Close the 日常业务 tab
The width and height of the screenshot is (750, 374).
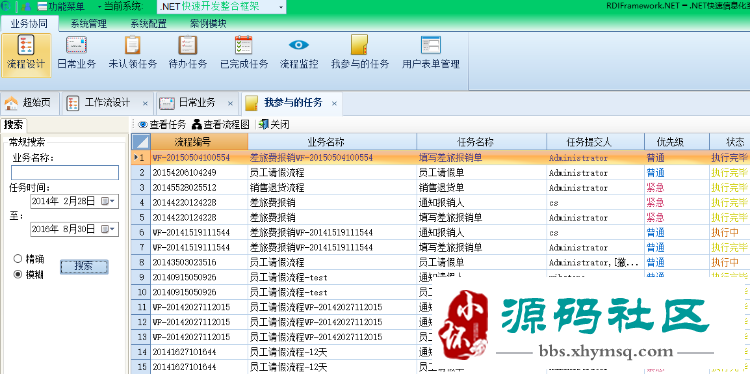[230, 103]
